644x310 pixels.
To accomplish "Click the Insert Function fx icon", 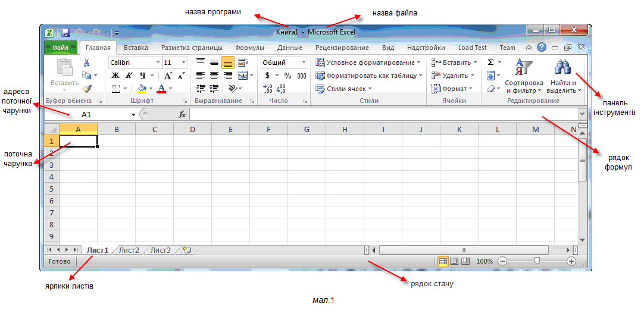I will click(x=182, y=115).
